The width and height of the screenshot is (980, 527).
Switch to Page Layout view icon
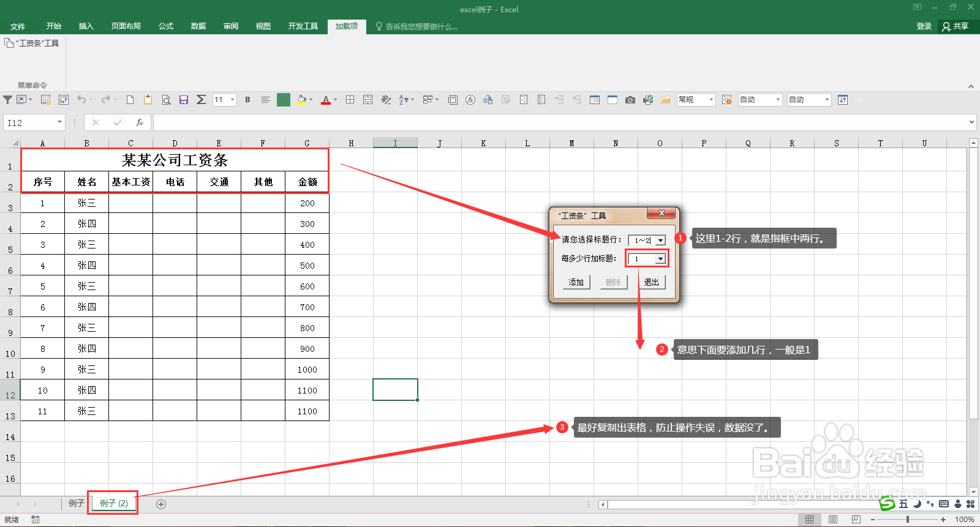pos(833,520)
